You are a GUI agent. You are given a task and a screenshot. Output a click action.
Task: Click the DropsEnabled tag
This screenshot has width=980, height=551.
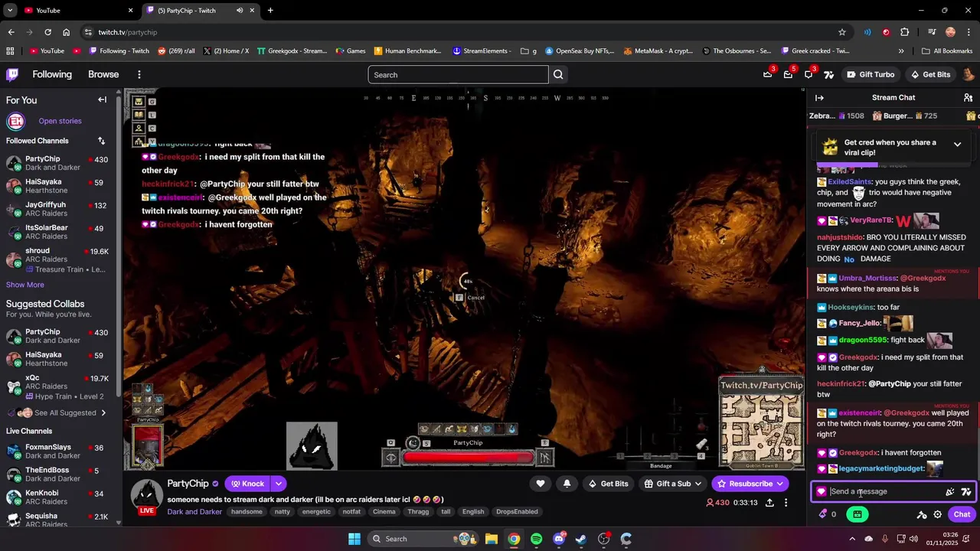(517, 512)
